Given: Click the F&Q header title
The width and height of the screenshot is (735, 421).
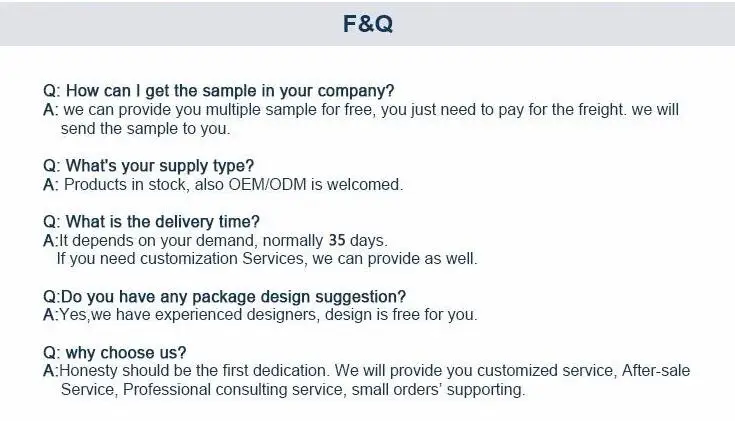Looking at the screenshot, I should [367, 24].
